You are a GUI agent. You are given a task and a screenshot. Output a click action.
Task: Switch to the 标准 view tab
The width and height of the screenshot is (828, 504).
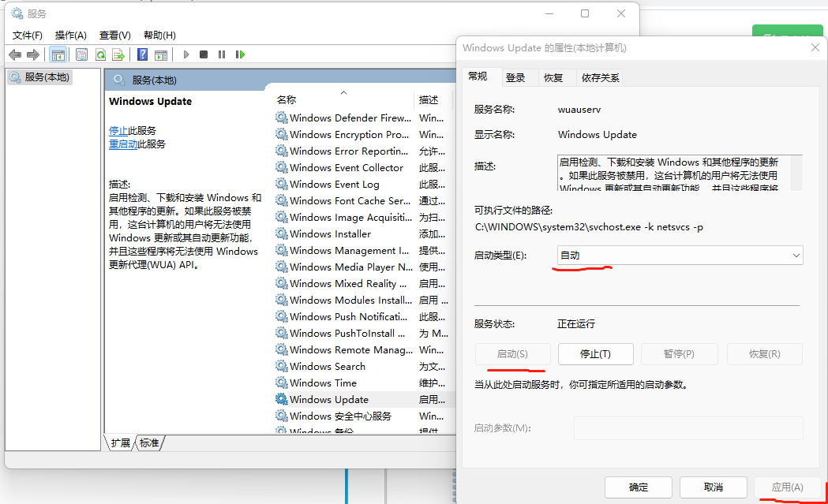tap(149, 442)
